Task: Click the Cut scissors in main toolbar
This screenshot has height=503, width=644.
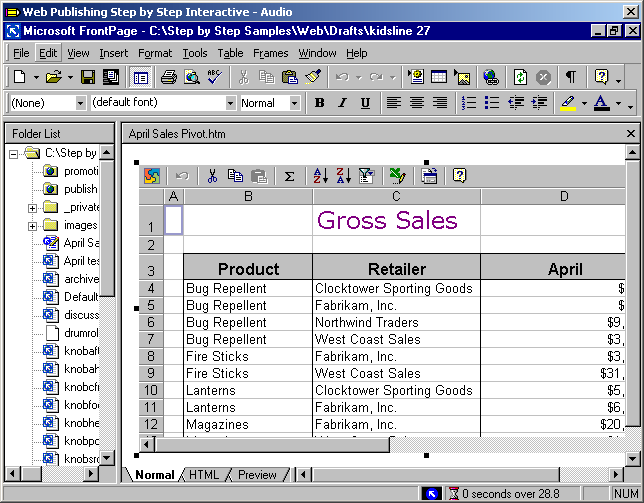Action: pyautogui.click(x=244, y=77)
